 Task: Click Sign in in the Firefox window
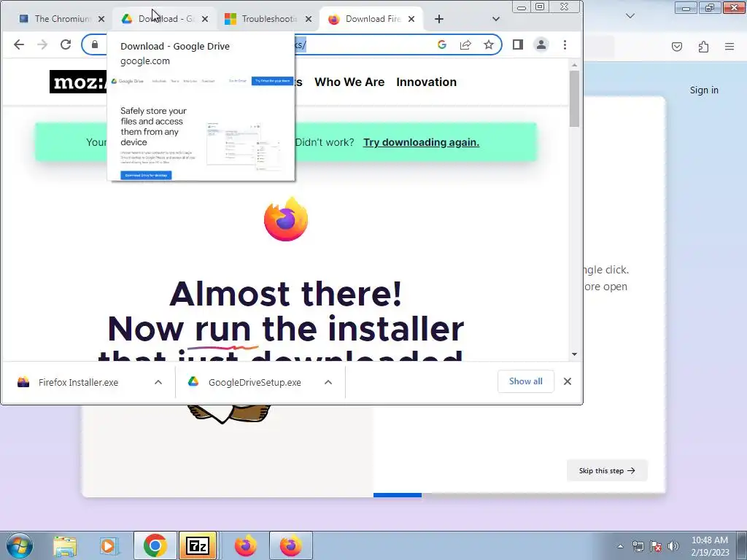point(704,90)
